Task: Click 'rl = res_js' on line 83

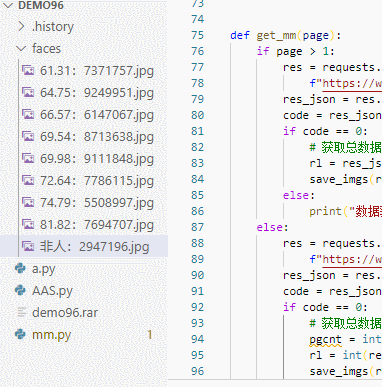Action: pyautogui.click(x=345, y=164)
